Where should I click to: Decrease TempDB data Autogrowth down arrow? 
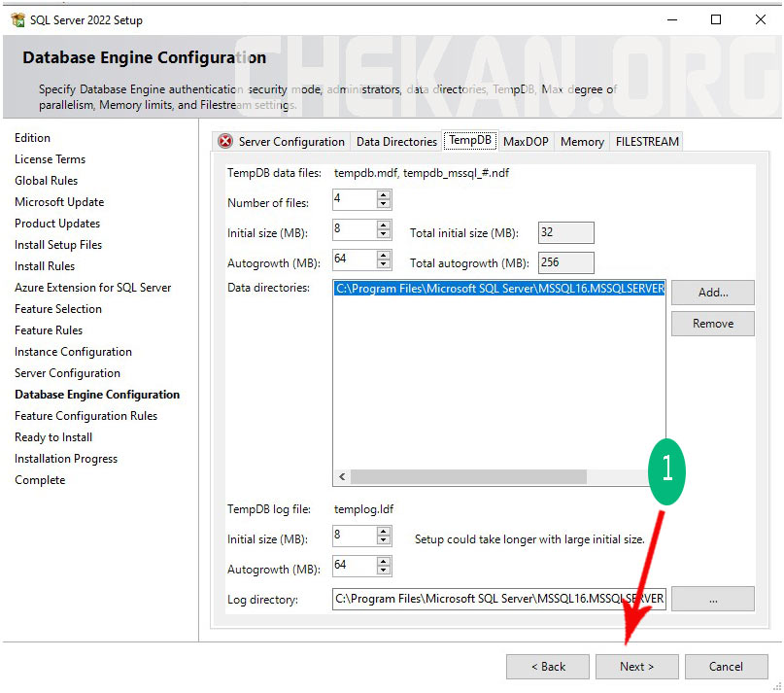tap(384, 264)
